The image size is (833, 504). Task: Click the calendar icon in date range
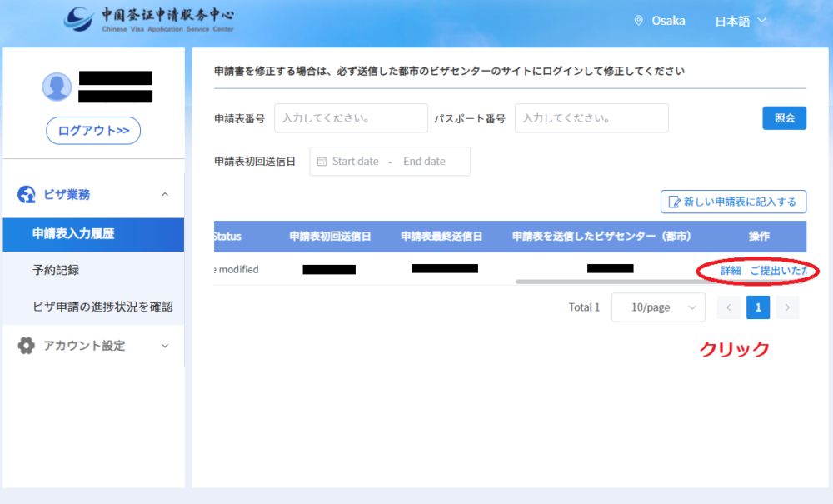click(x=322, y=162)
